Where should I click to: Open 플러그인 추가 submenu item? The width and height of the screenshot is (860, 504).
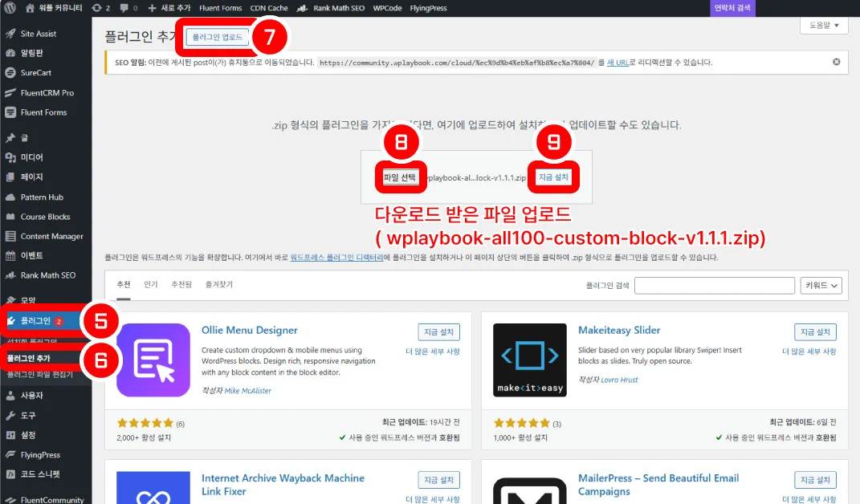pyautogui.click(x=29, y=358)
